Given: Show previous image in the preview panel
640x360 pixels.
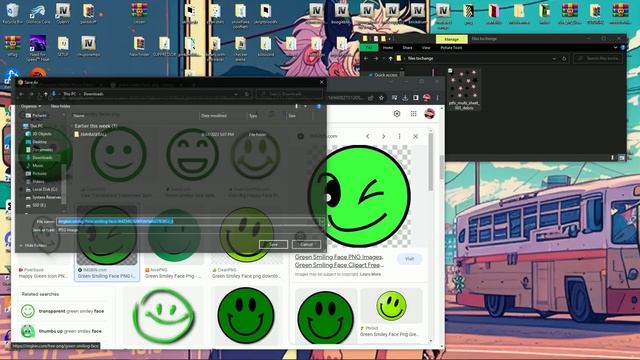Looking at the screenshot, I should pos(368,136).
